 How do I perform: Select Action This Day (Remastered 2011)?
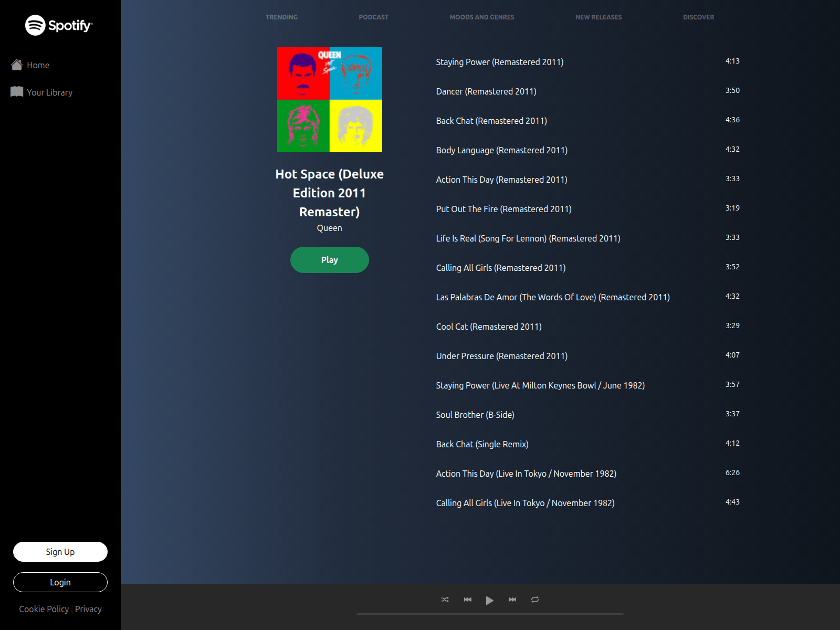(x=502, y=180)
